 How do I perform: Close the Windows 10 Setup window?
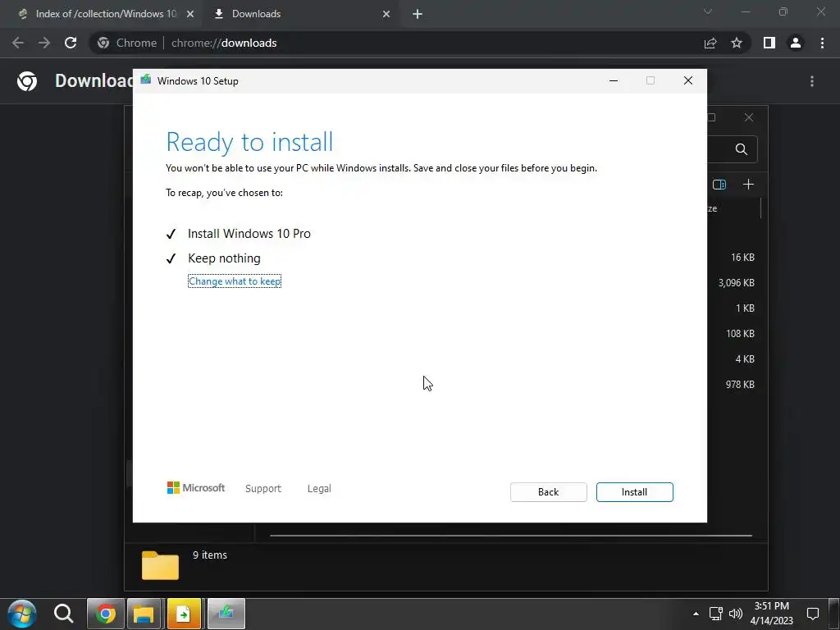(688, 80)
